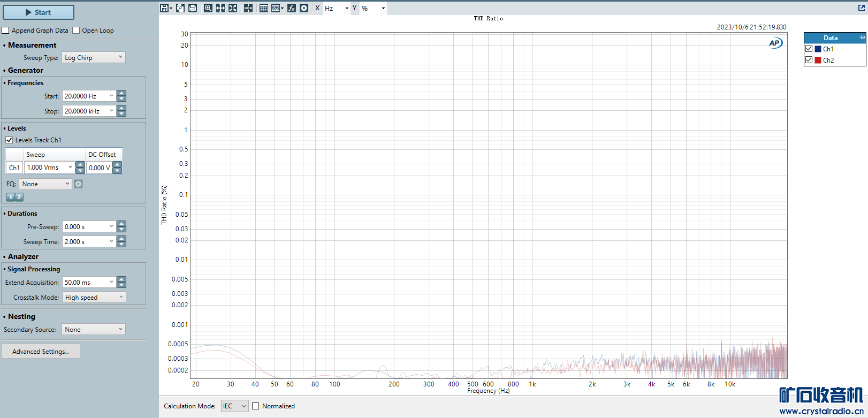Viewport: 868px width, 418px height.
Task: Uncheck Levels Track Ch1
Action: 9,140
